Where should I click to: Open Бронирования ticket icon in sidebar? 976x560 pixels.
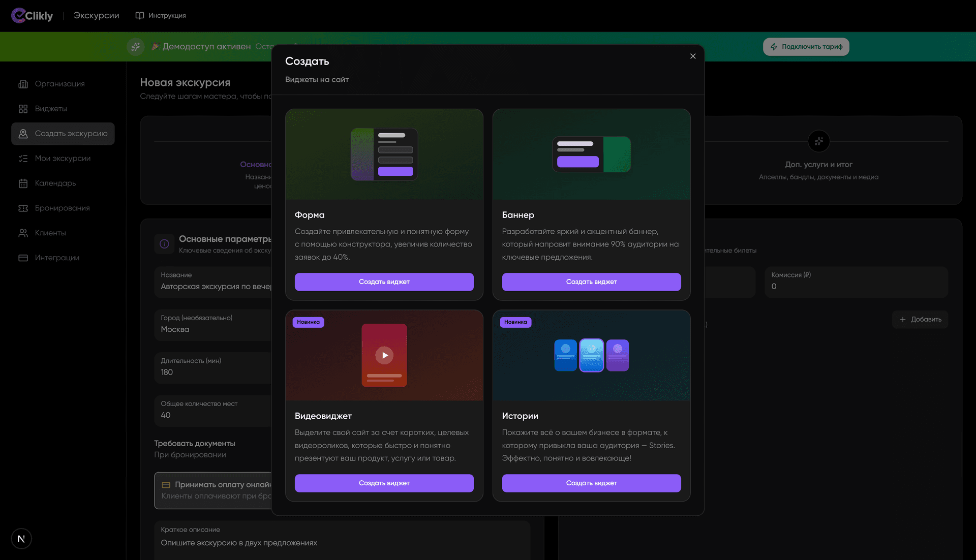[x=23, y=208]
